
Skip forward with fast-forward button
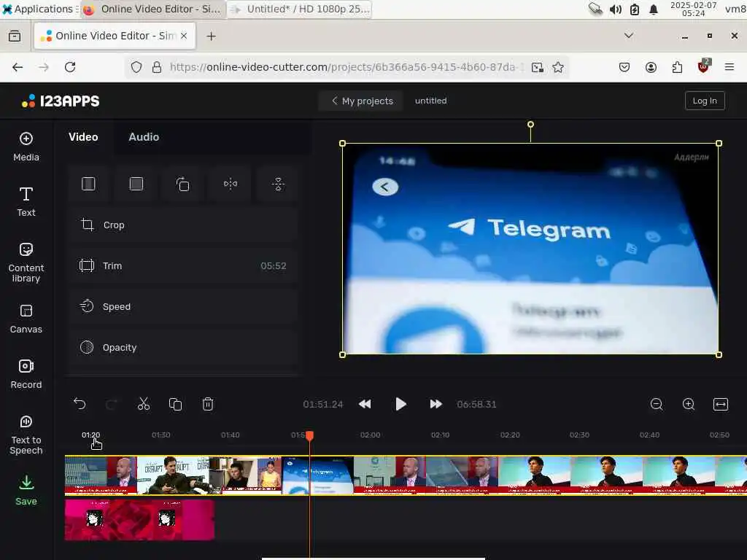[x=436, y=404]
